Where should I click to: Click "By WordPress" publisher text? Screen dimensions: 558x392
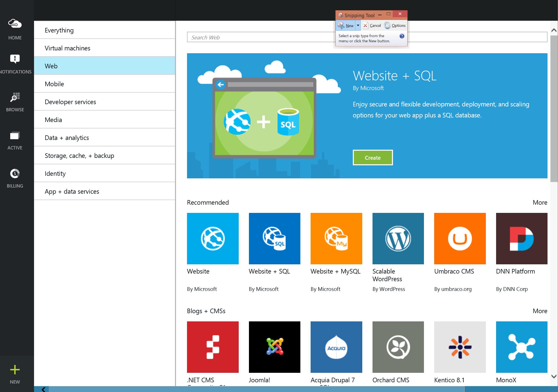[389, 289]
